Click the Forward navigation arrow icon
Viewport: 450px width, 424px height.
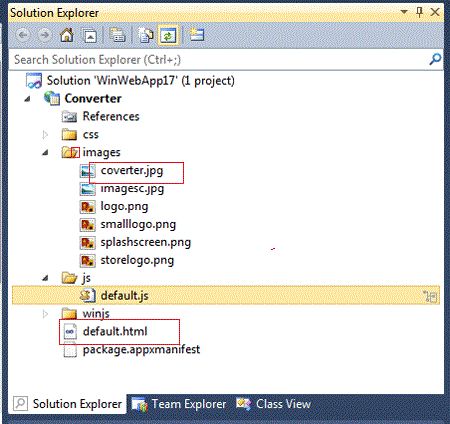pos(44,35)
